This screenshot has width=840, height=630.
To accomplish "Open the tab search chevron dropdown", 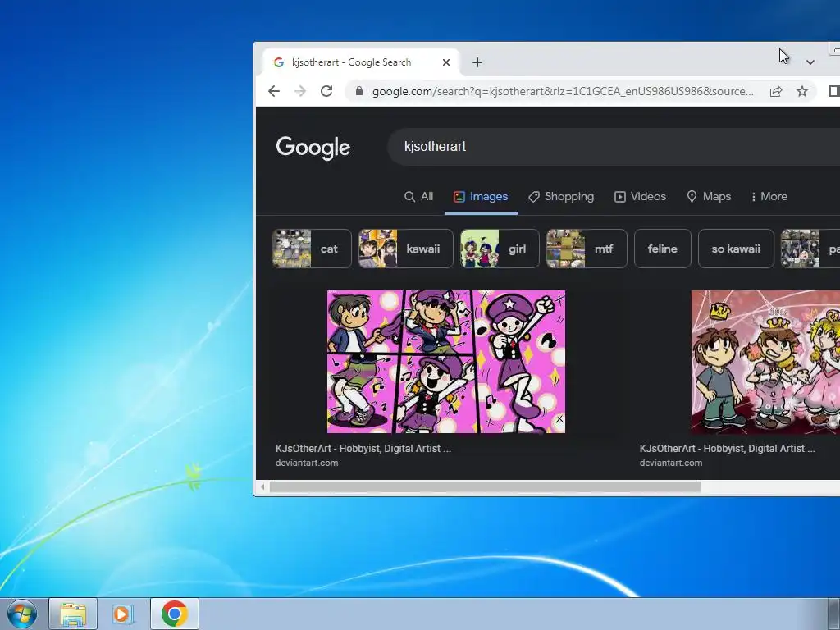I will (x=810, y=62).
